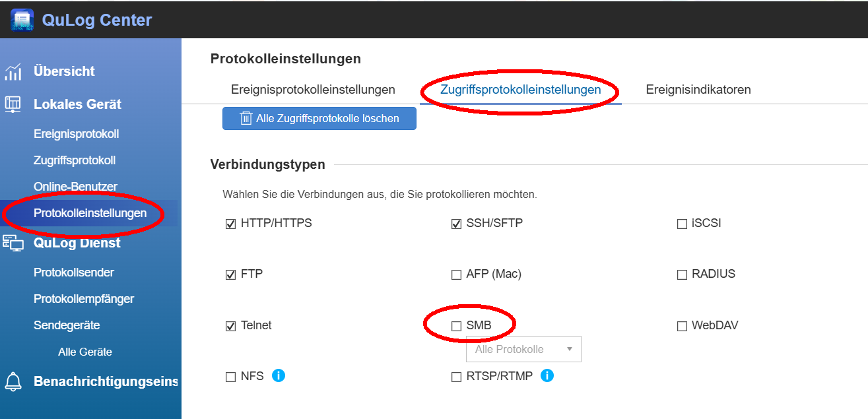Click the Lokales Gerät device icon
The image size is (868, 419).
pyautogui.click(x=13, y=104)
